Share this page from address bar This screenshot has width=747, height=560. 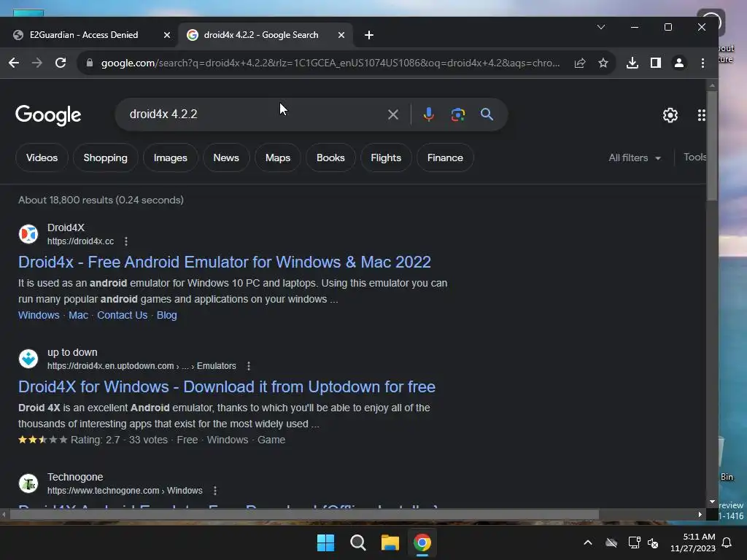[x=580, y=63]
